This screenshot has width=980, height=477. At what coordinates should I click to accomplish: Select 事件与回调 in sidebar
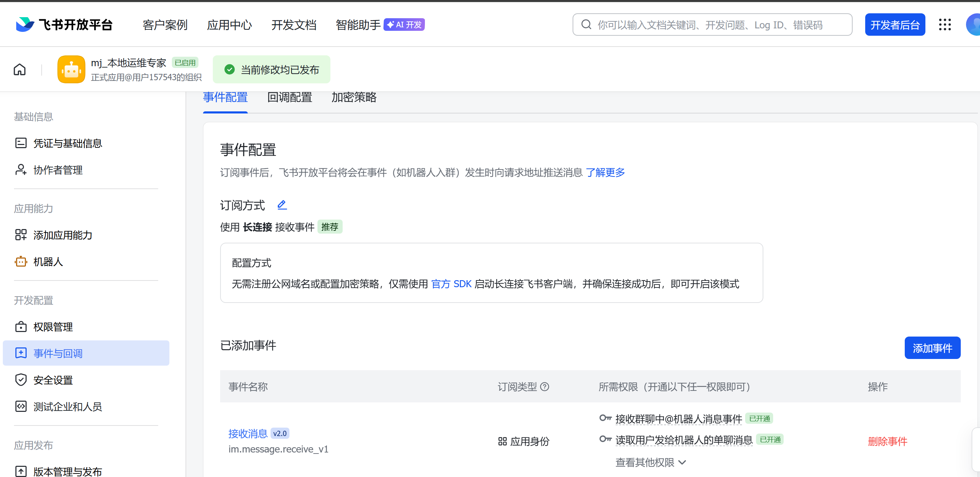(86, 353)
